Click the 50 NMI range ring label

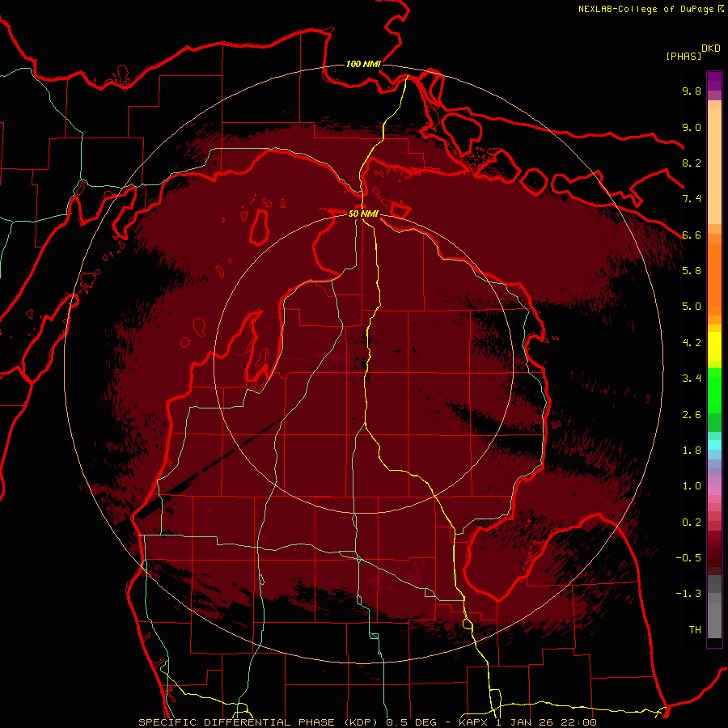click(x=363, y=214)
